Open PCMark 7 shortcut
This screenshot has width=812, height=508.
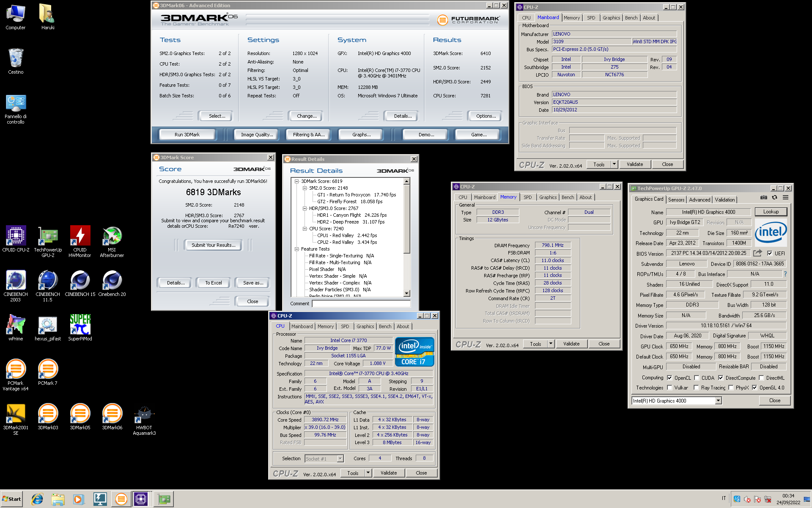click(48, 373)
